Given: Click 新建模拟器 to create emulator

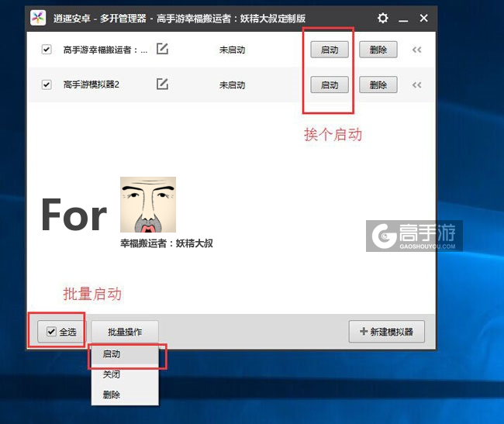Looking at the screenshot, I should click(387, 332).
